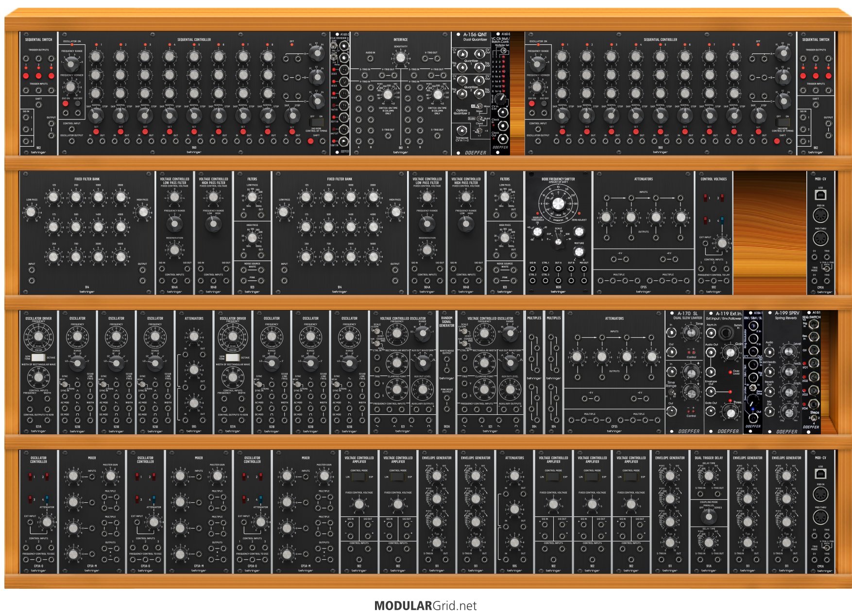This screenshot has width=852, height=616.
Task: Click the large Symm. In jack on A-119
Action: [726, 333]
